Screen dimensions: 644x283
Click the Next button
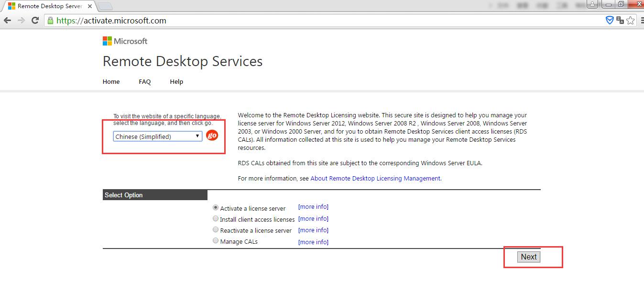(x=529, y=257)
